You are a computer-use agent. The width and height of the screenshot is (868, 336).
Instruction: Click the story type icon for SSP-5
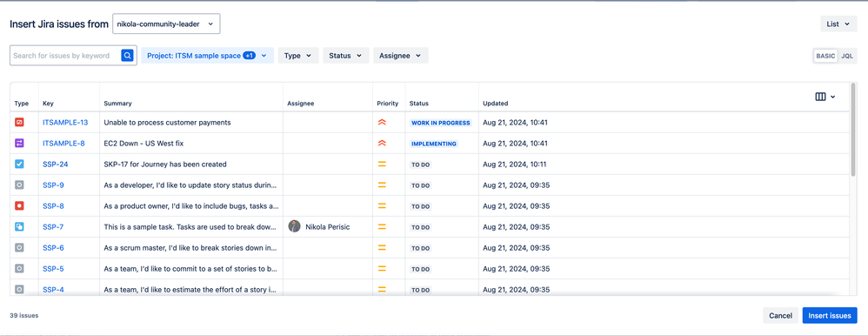[19, 269]
